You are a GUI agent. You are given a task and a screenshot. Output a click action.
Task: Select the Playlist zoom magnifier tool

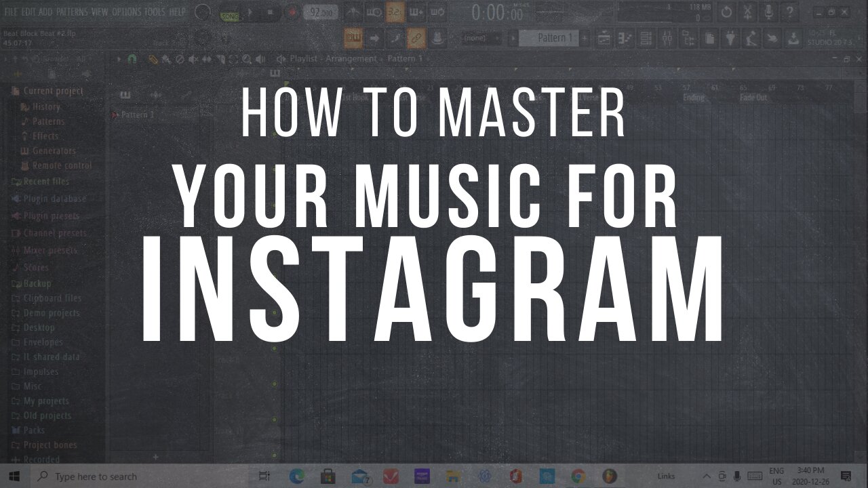(248, 59)
